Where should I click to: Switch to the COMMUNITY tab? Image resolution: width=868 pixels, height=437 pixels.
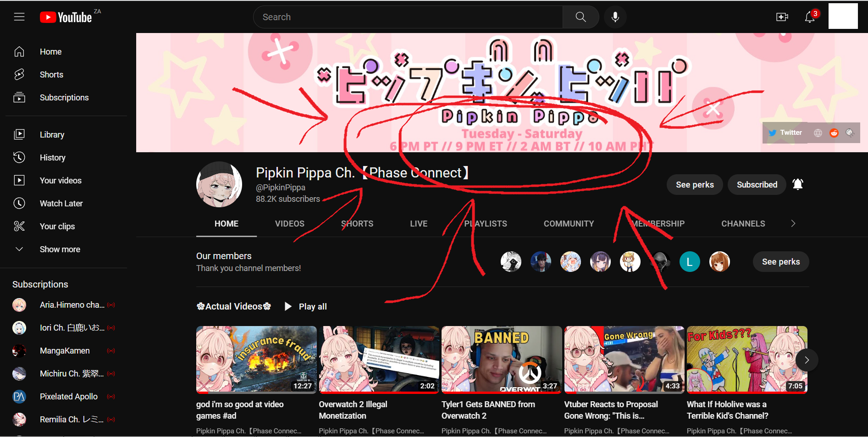569,224
